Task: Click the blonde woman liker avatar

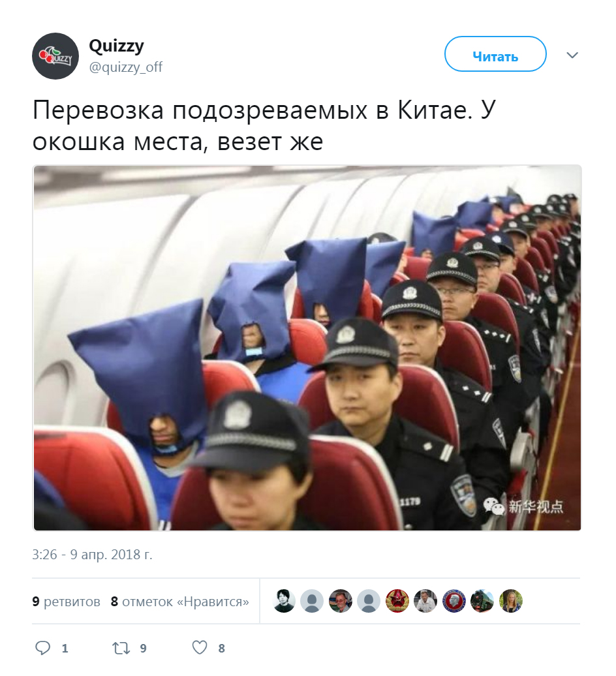Action: click(x=511, y=601)
